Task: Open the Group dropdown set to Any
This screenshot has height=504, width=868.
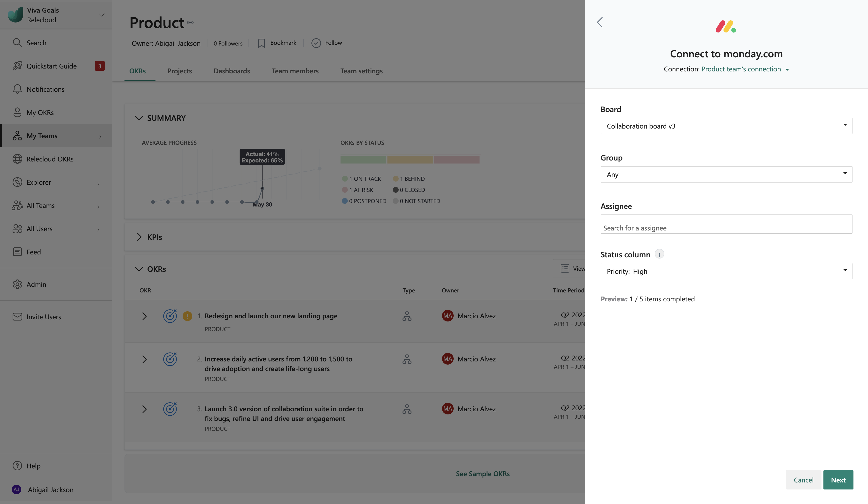Action: pyautogui.click(x=726, y=175)
